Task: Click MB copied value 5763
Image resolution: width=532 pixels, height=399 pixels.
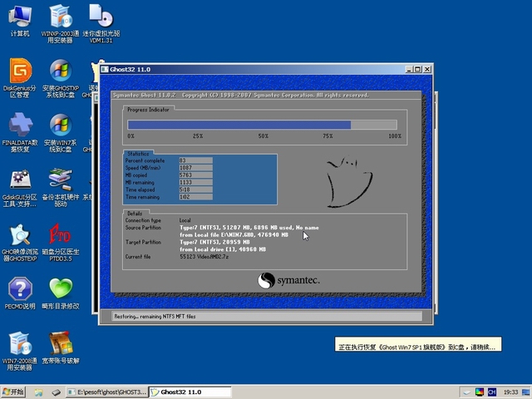Action: (196, 175)
